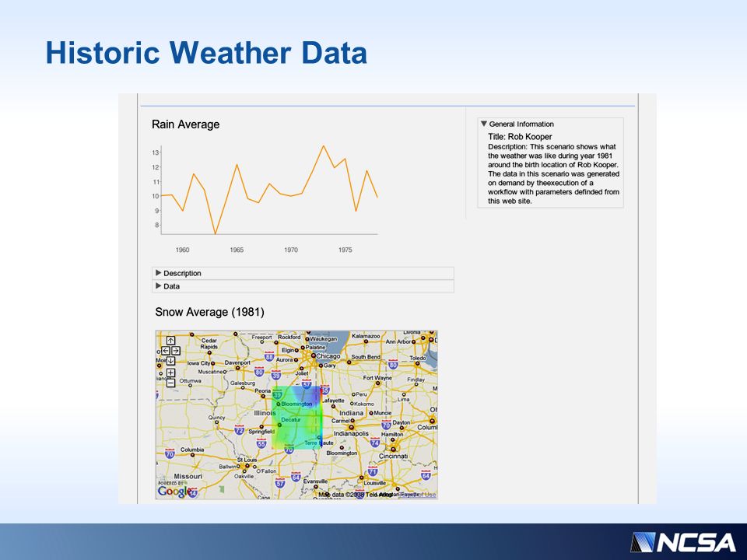The image size is (747, 560).
Task: Click the 1975 axis label on chart
Action: click(345, 250)
